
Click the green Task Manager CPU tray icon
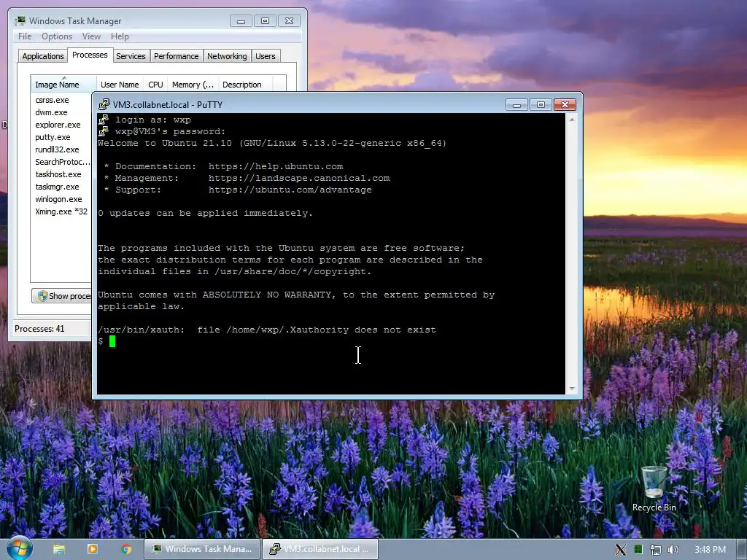point(638,550)
